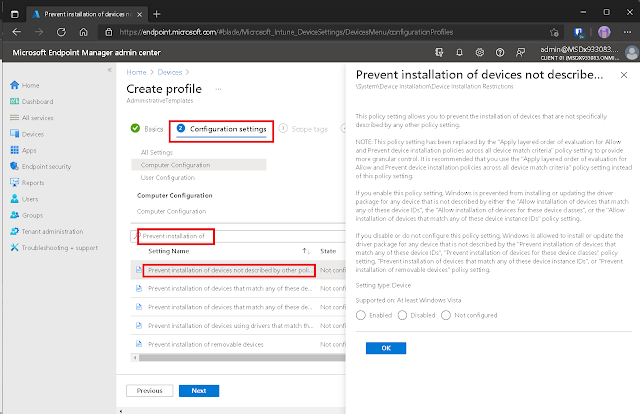
Task: Open the Apps grid icon
Action: [14, 149]
